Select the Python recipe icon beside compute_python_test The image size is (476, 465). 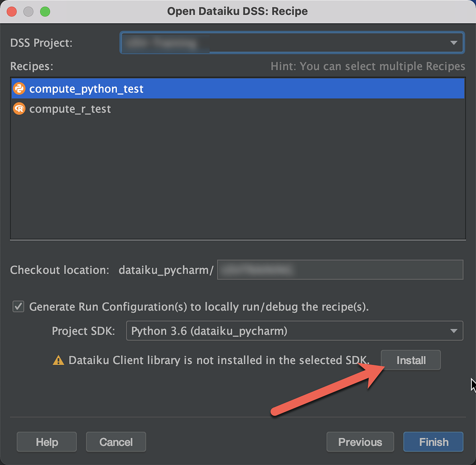(19, 88)
